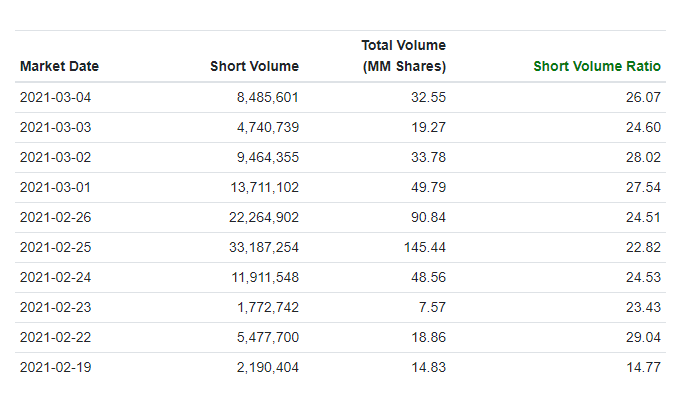Select the 2021-02-22 row date
Image resolution: width=679 pixels, height=394 pixels.
pyautogui.click(x=55, y=337)
